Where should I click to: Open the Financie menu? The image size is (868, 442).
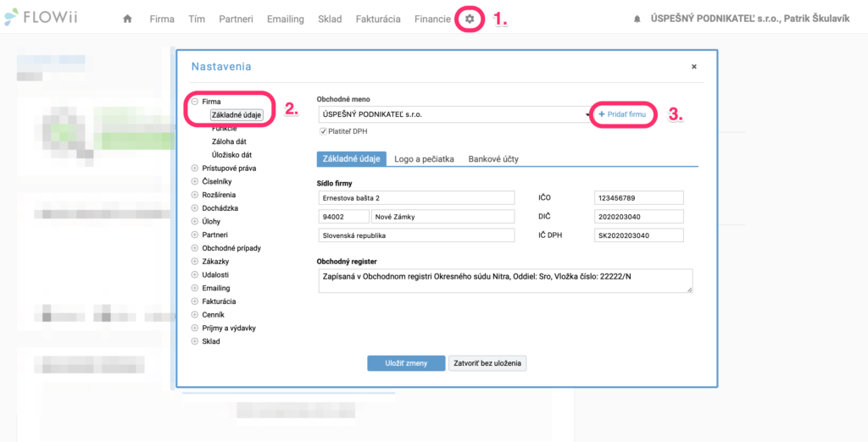[x=432, y=19]
